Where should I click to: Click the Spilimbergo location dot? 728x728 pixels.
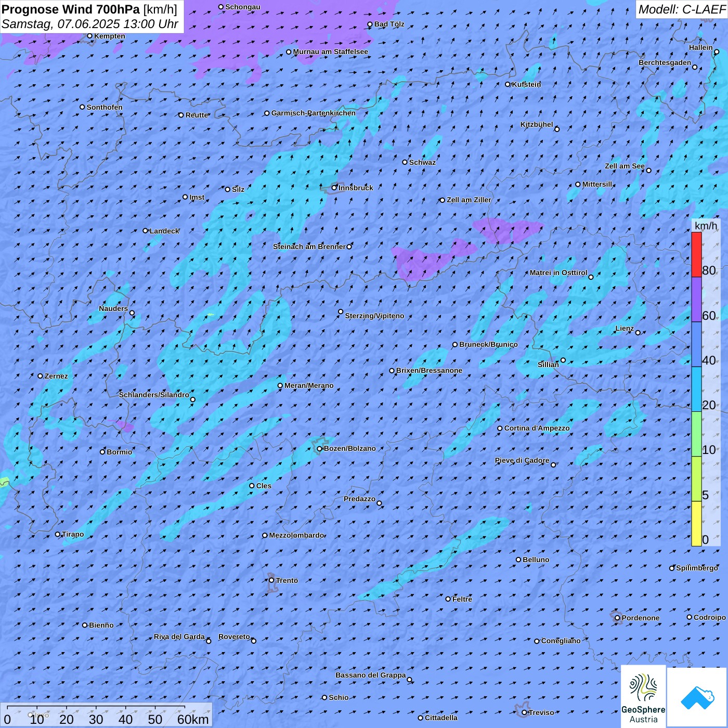coord(672,568)
